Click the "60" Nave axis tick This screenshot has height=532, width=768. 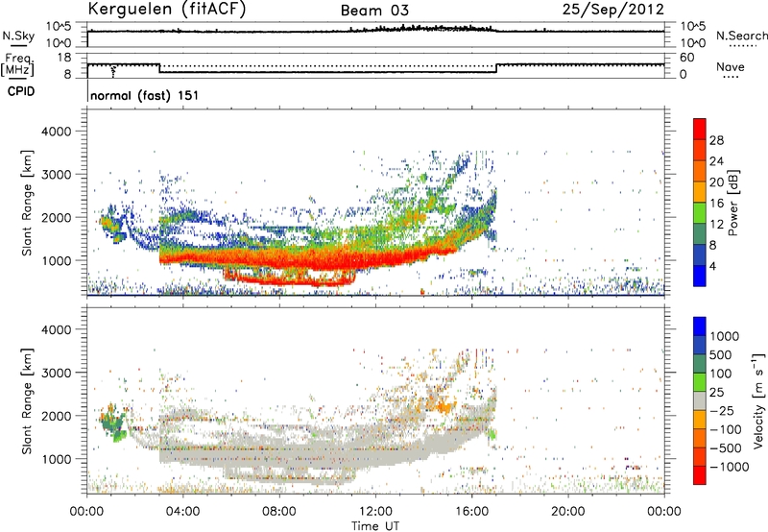coord(687,58)
